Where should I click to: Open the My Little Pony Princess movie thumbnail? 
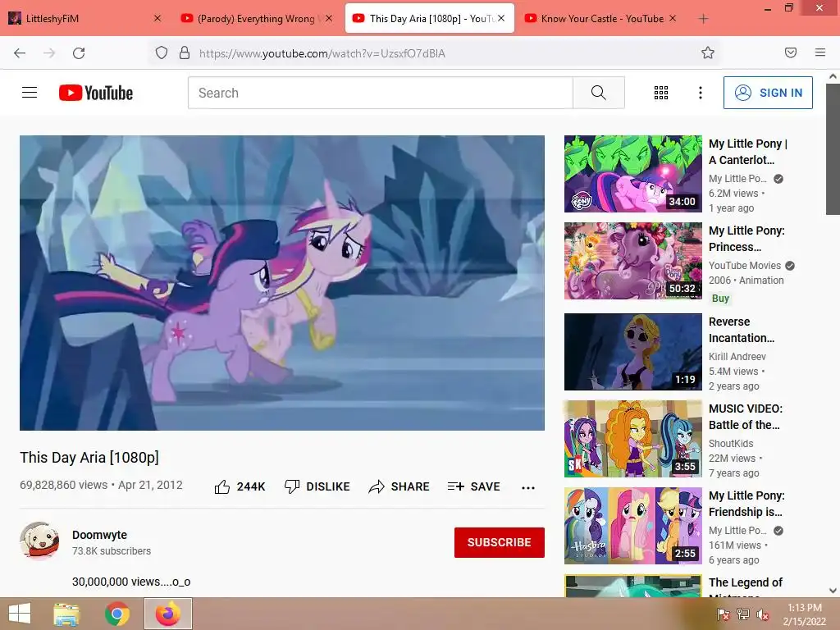632,261
